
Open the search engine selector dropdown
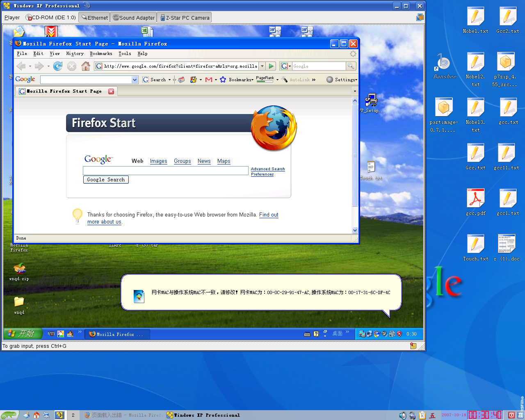coord(286,66)
